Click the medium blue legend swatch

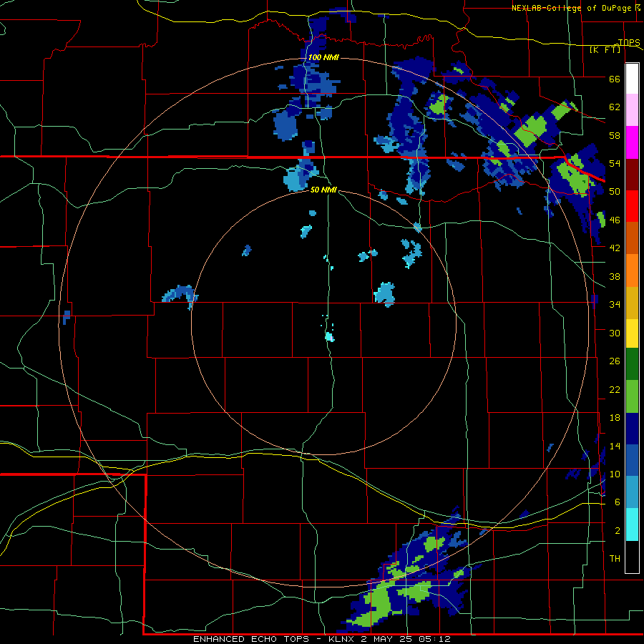[x=632, y=460]
